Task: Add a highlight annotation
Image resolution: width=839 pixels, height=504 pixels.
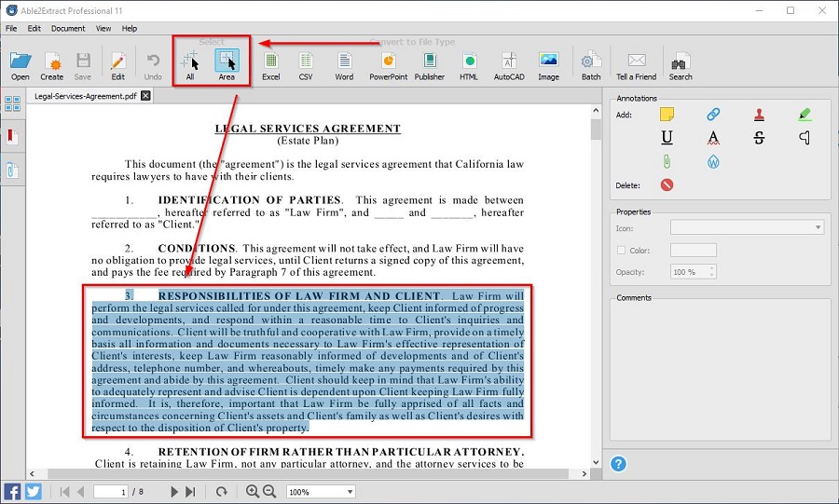Action: [805, 114]
